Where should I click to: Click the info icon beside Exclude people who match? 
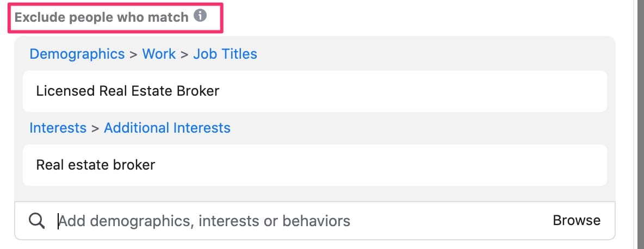pyautogui.click(x=200, y=16)
